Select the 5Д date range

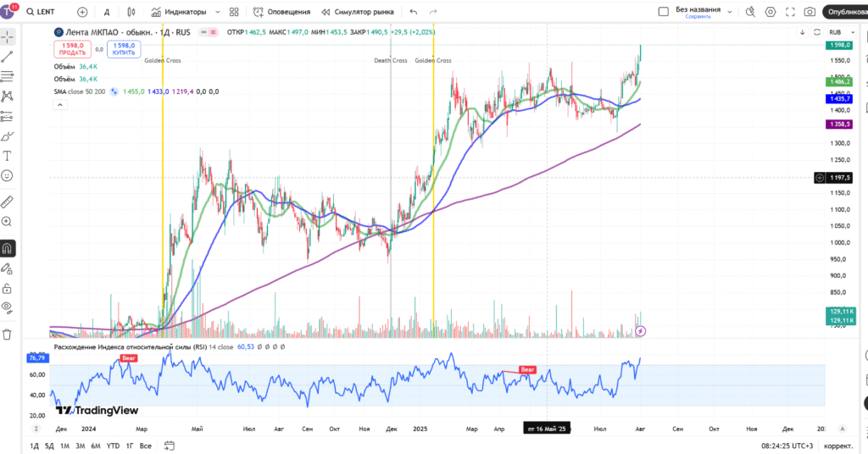[49, 446]
